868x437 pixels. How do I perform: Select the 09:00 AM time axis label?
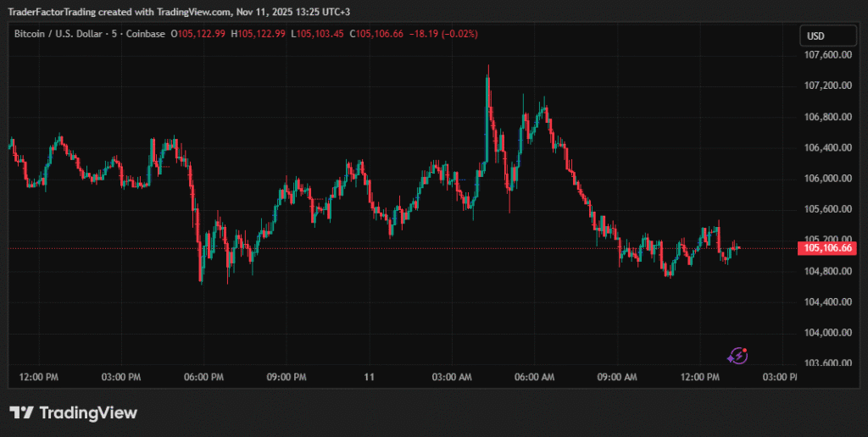(x=618, y=376)
